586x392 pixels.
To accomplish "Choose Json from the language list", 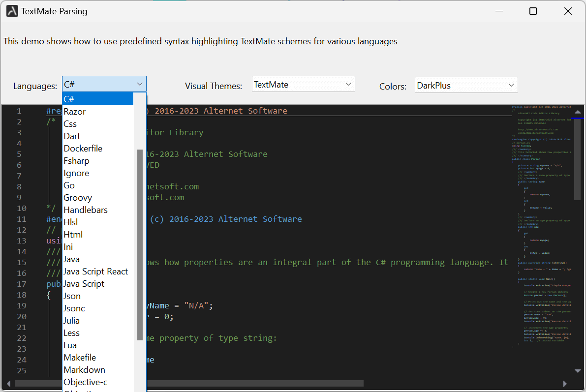I will (98, 296).
